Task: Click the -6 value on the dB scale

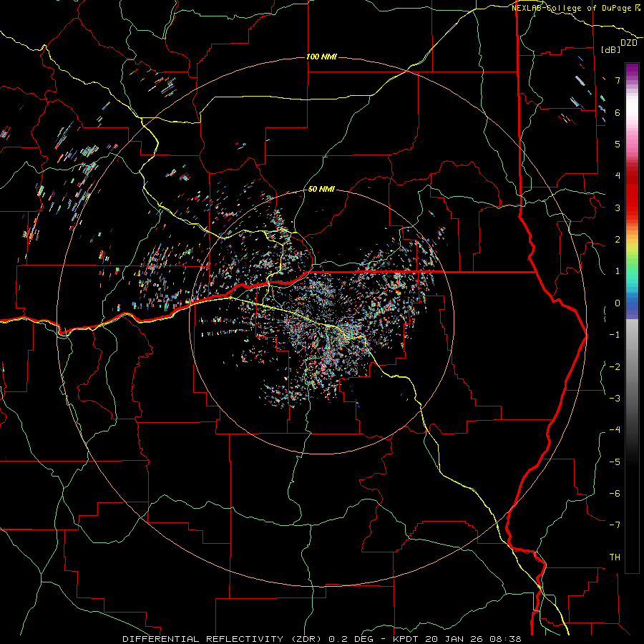Action: (615, 493)
